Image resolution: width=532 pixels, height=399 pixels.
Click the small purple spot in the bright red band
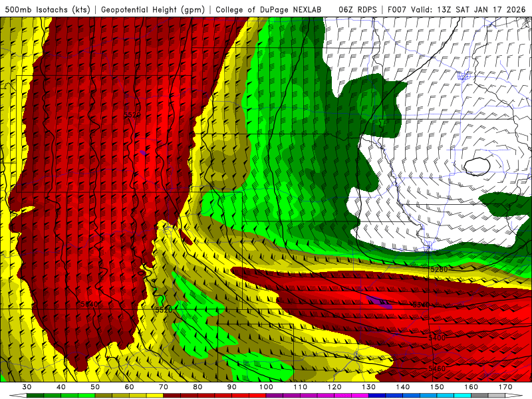[143, 153]
